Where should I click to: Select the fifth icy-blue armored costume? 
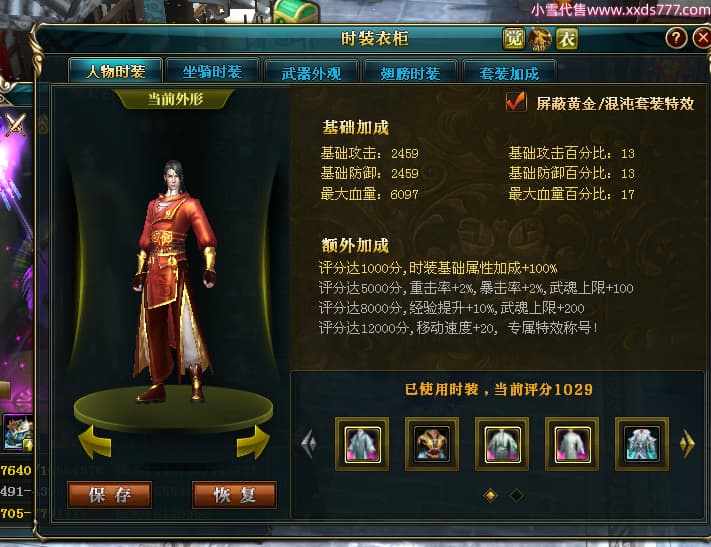[x=642, y=444]
